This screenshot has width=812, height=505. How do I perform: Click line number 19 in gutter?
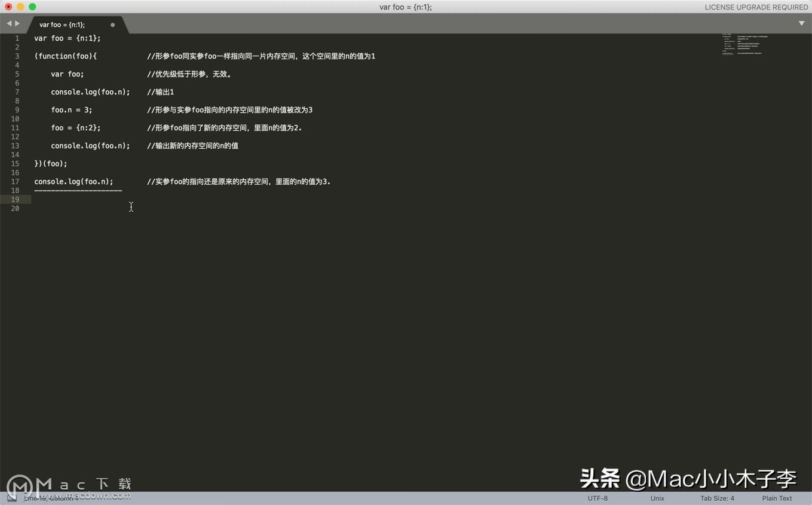click(x=15, y=200)
